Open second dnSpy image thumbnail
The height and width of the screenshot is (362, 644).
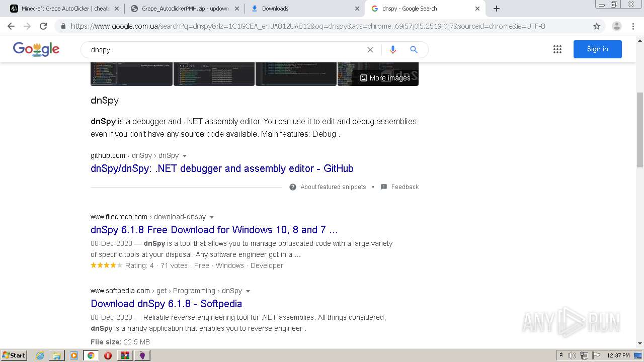pos(214,74)
